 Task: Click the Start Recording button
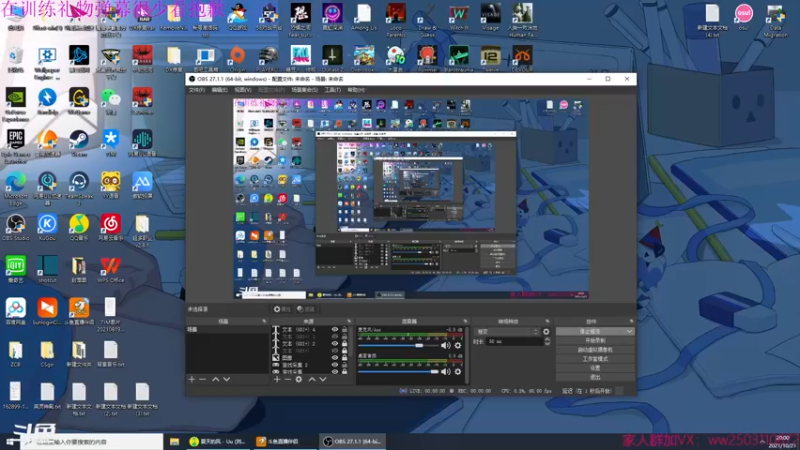click(595, 341)
